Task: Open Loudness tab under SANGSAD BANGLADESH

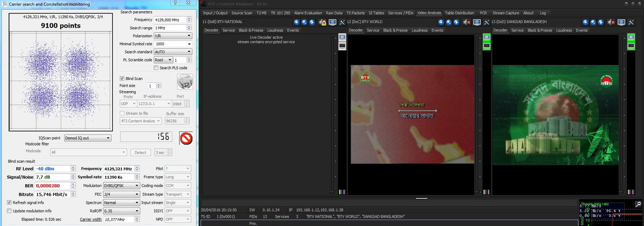Action: point(564,30)
